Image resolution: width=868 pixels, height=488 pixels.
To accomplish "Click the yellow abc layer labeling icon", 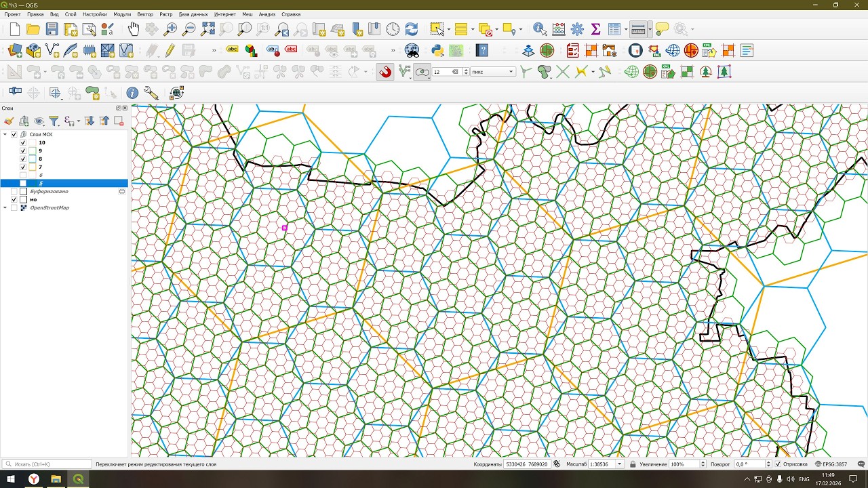I will pyautogui.click(x=233, y=49).
